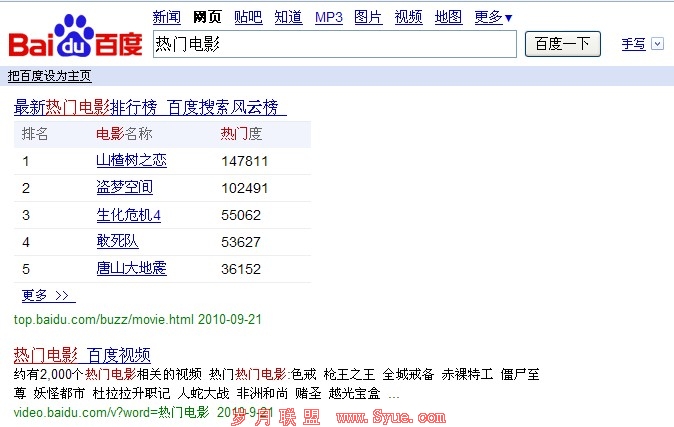Open the 贴吧 tab

pos(248,17)
